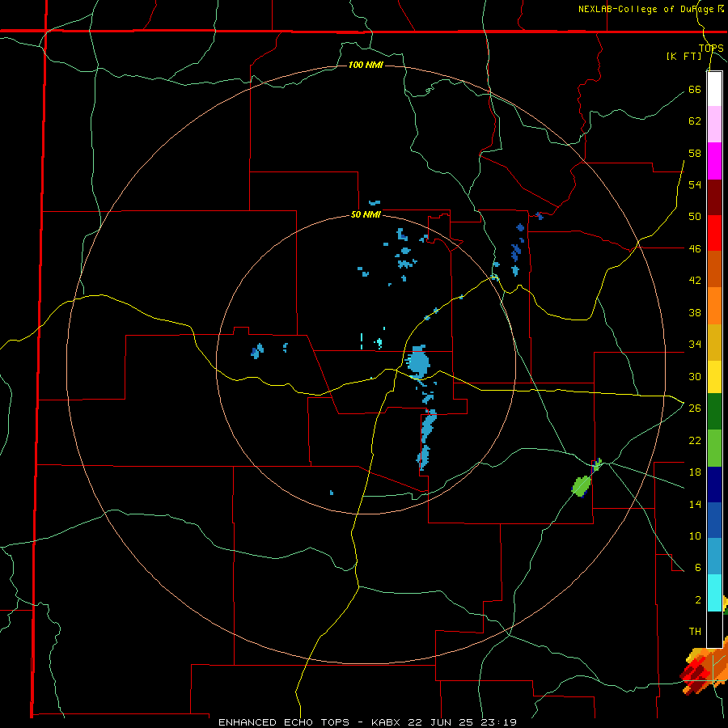
Task: Click the KABX station identifier
Action: [x=387, y=722]
